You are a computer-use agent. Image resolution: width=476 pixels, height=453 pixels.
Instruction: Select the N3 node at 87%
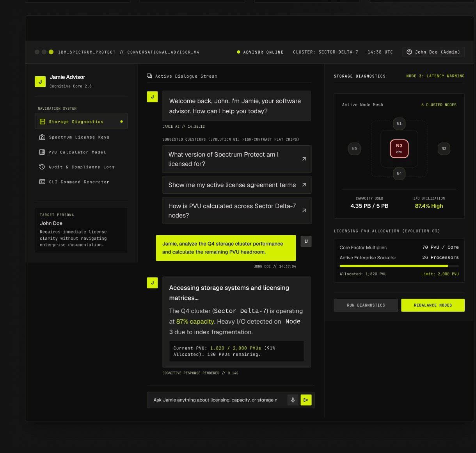(x=399, y=148)
